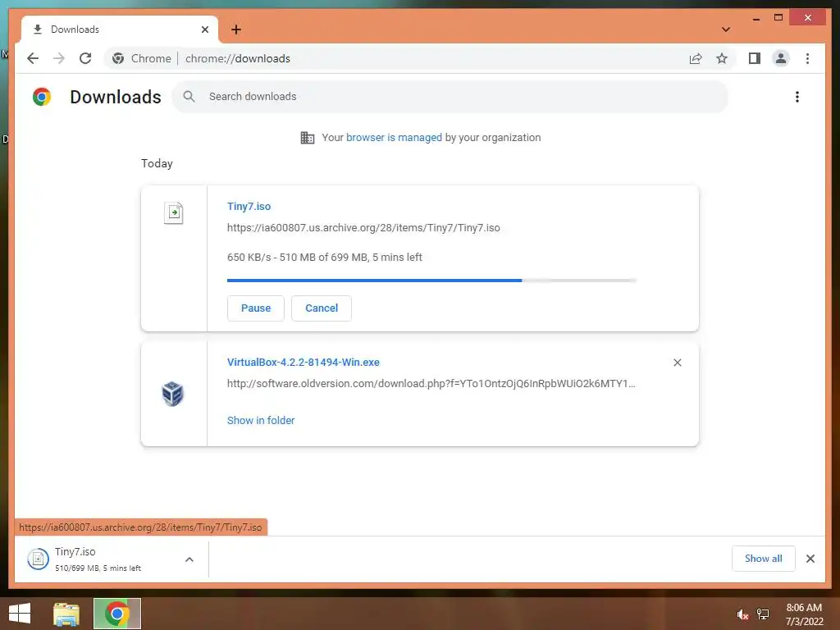Close the bottom download shelf
The image size is (840, 630).
click(x=810, y=559)
